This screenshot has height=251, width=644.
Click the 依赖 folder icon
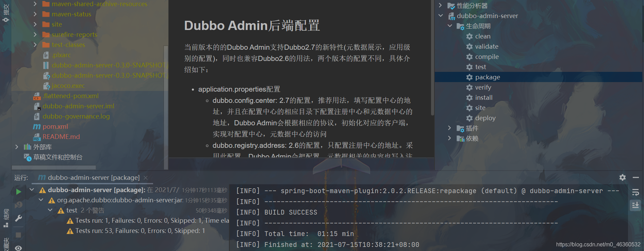(460, 139)
